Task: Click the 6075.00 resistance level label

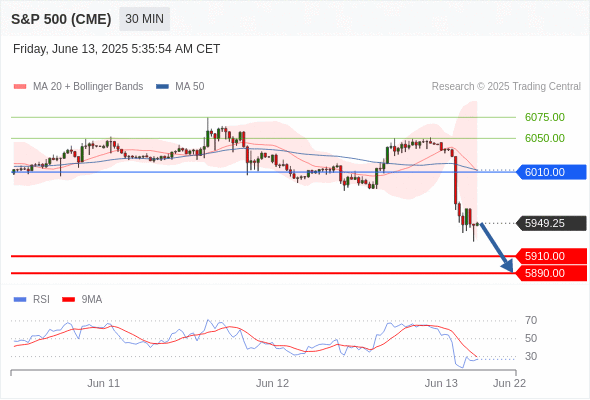Action: click(544, 117)
